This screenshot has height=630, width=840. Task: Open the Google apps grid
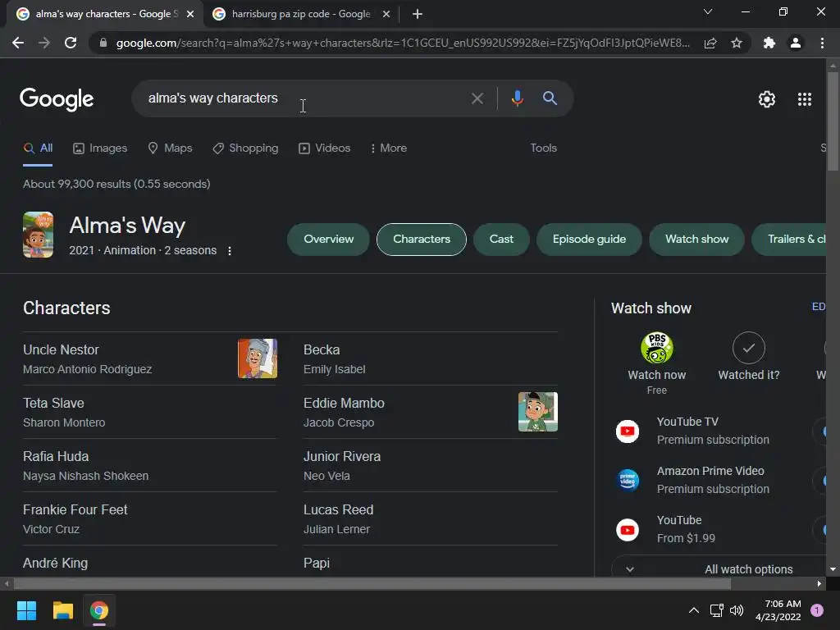805,99
